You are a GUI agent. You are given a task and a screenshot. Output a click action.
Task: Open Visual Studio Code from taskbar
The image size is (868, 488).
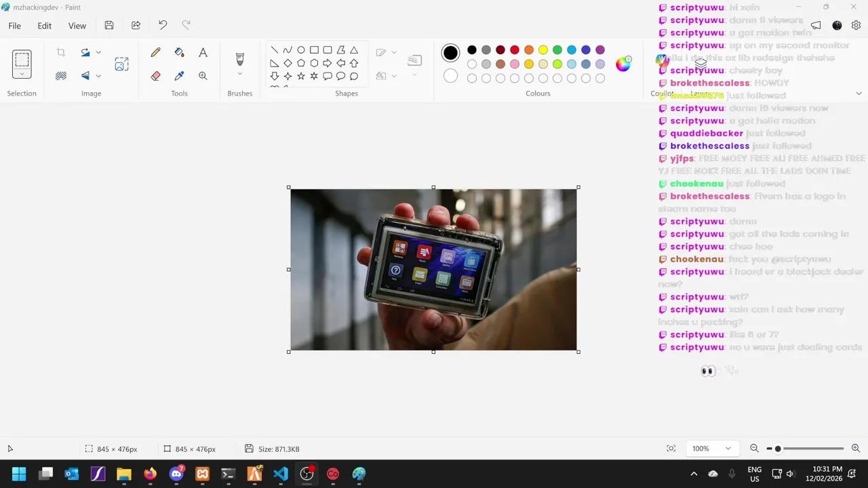(281, 474)
